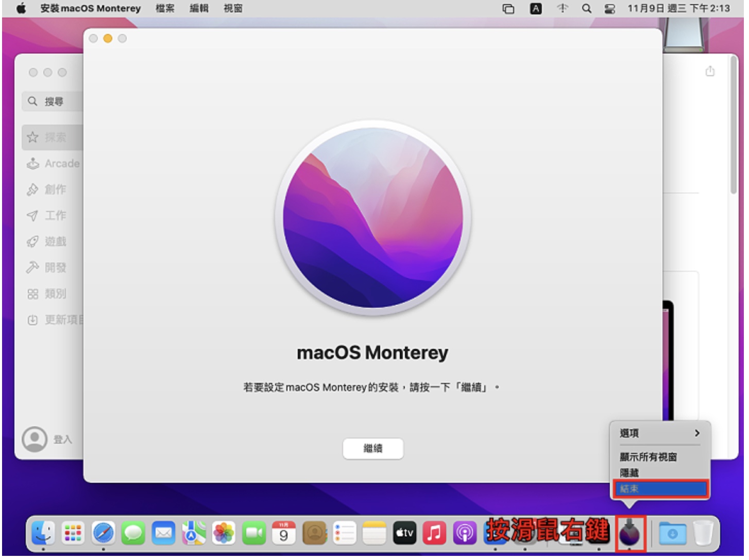749x560 pixels.
Task: Click the 搜尋 field in App Store
Action: (x=53, y=101)
